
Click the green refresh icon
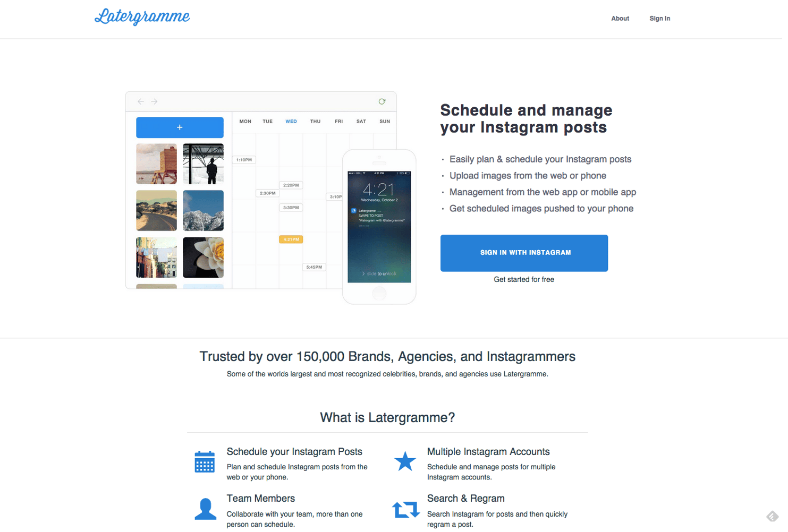click(382, 101)
